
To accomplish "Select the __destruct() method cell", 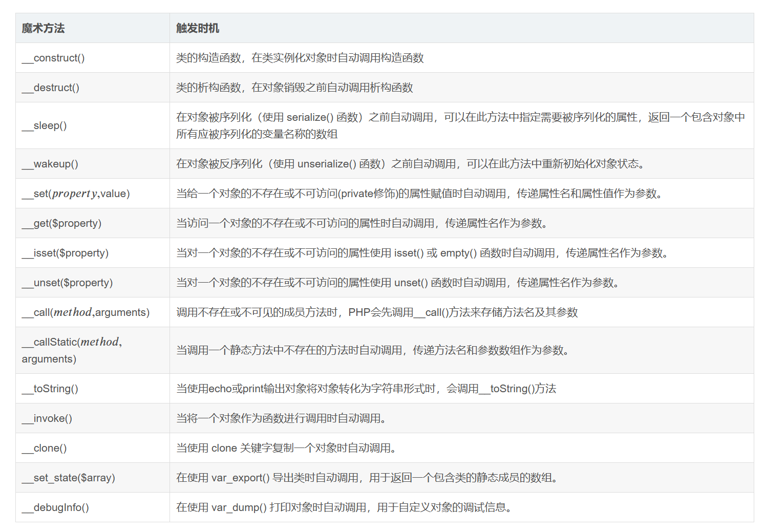I will coord(93,88).
